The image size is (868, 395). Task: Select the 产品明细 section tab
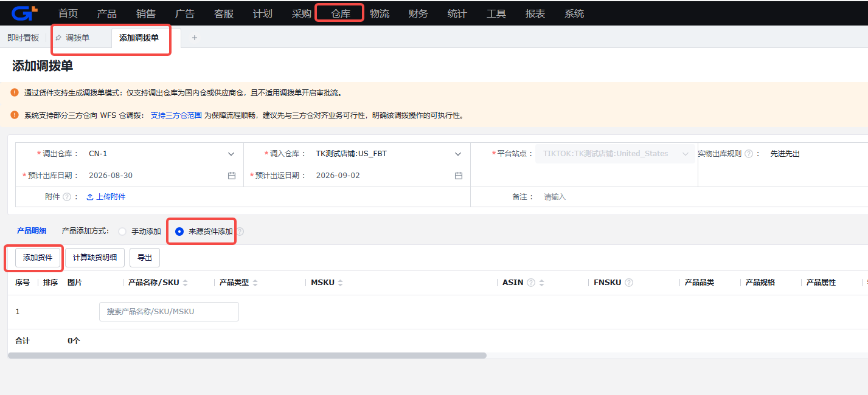tap(32, 231)
